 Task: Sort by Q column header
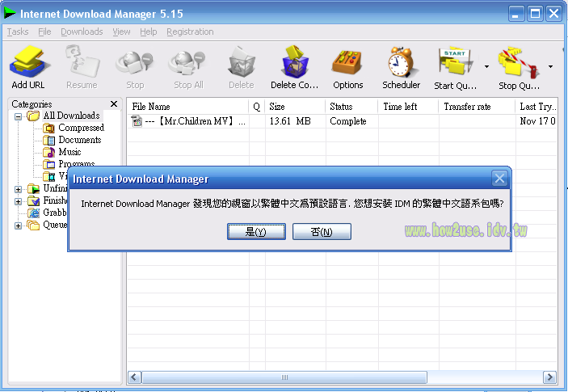(x=257, y=107)
